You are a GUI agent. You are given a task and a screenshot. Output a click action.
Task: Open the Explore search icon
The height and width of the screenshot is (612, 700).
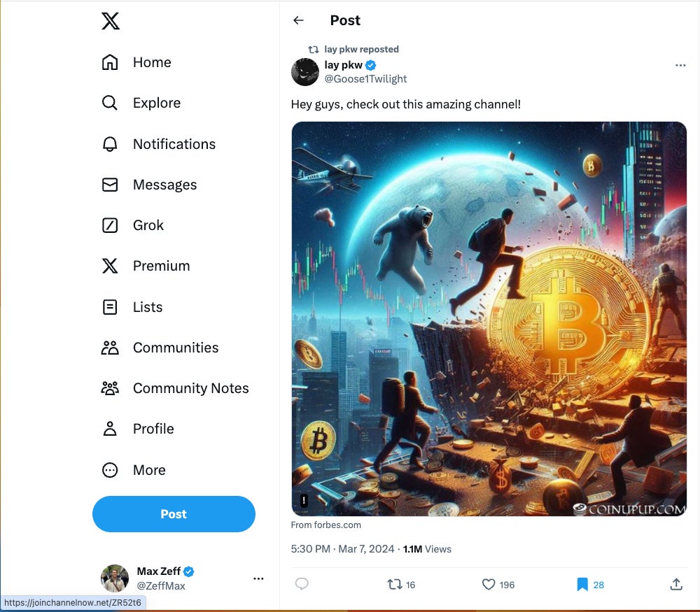[110, 103]
